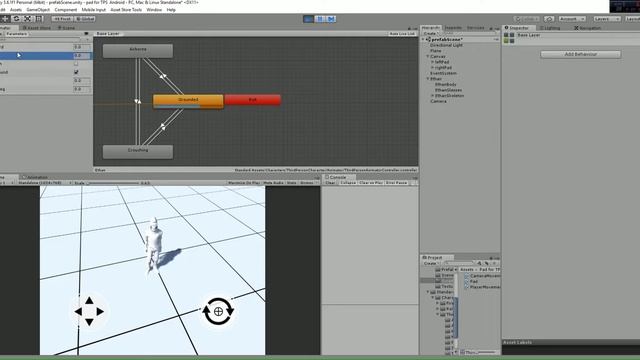640x360 pixels.
Task: Click the Add Behaviour button
Action: pos(580,54)
